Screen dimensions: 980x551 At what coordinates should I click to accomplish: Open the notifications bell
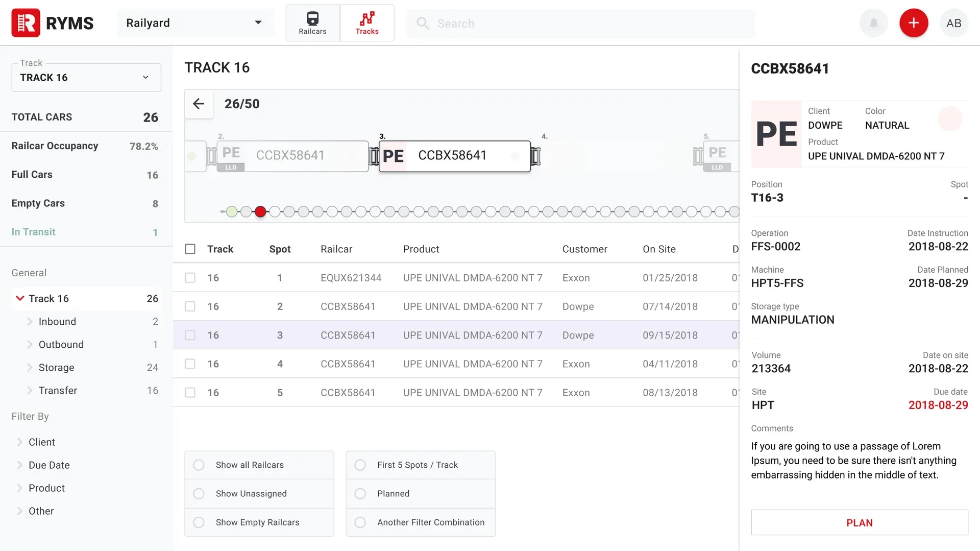point(874,23)
